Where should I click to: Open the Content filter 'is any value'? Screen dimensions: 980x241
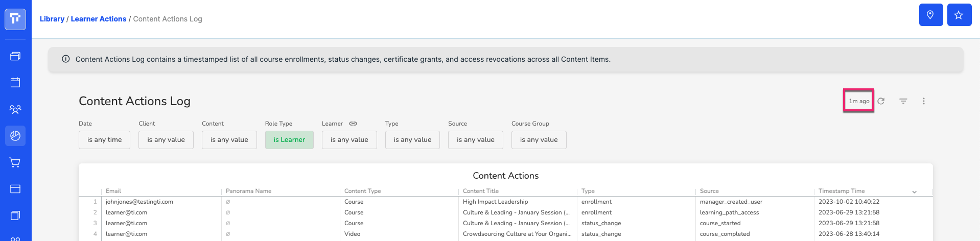229,140
